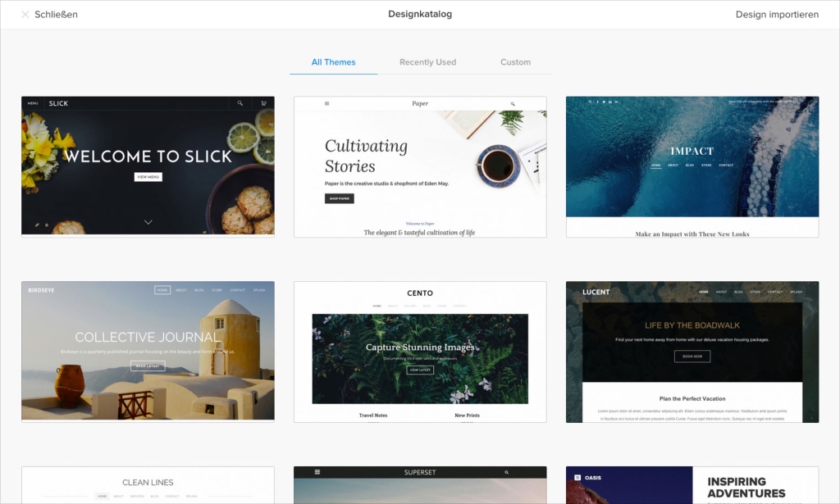
Task: Select the Impact theme thumbnail
Action: click(x=692, y=166)
